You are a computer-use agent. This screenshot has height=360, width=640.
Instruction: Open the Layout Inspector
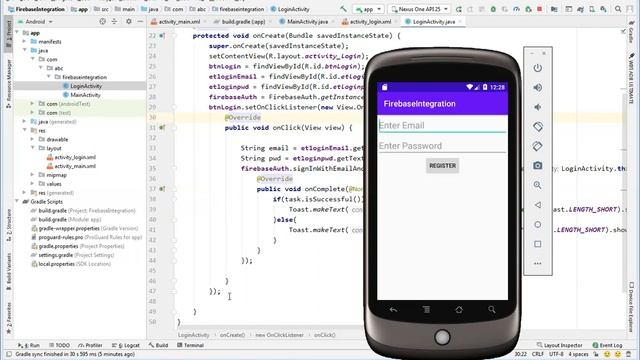560,345
